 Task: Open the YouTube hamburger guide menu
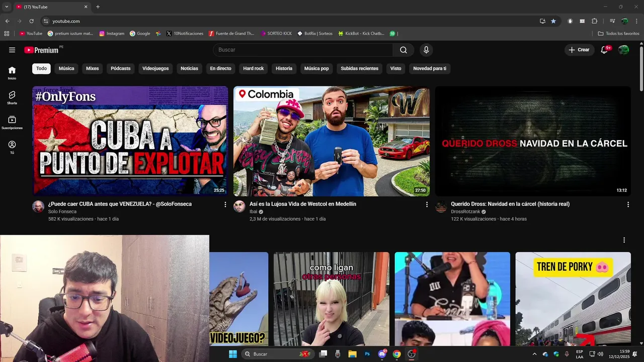pos(12,50)
